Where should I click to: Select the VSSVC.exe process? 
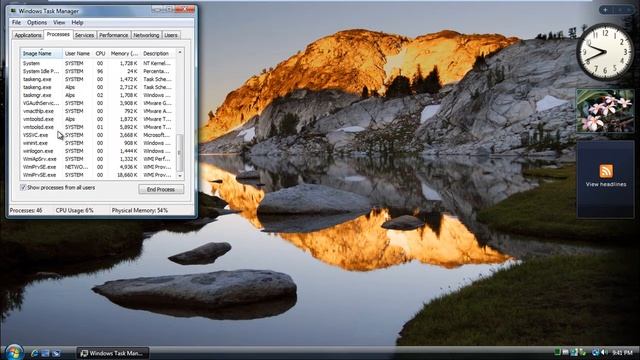(x=98, y=135)
